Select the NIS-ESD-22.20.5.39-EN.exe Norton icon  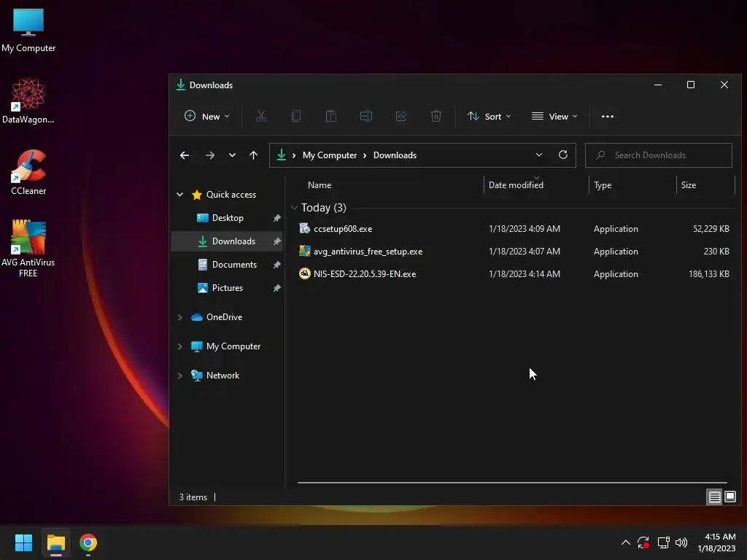(304, 273)
